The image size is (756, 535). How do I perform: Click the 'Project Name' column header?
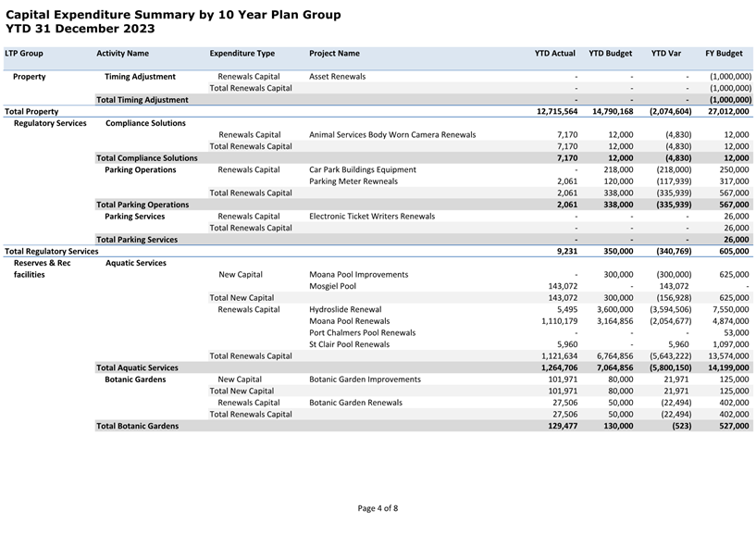[x=334, y=54]
